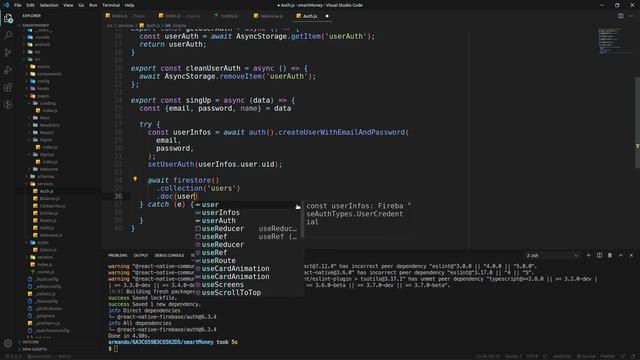Select the 'userInfos' suggestion
This screenshot has width=640, height=360.
(248, 213)
